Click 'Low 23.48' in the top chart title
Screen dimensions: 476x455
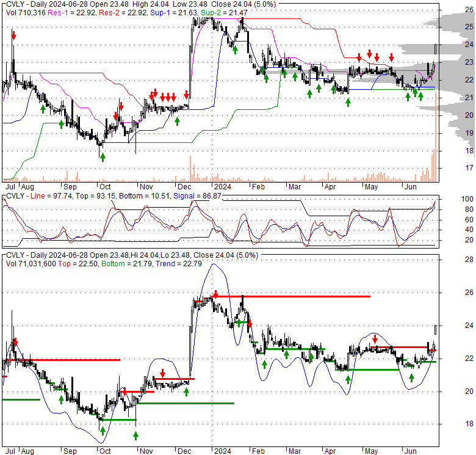[x=190, y=4]
